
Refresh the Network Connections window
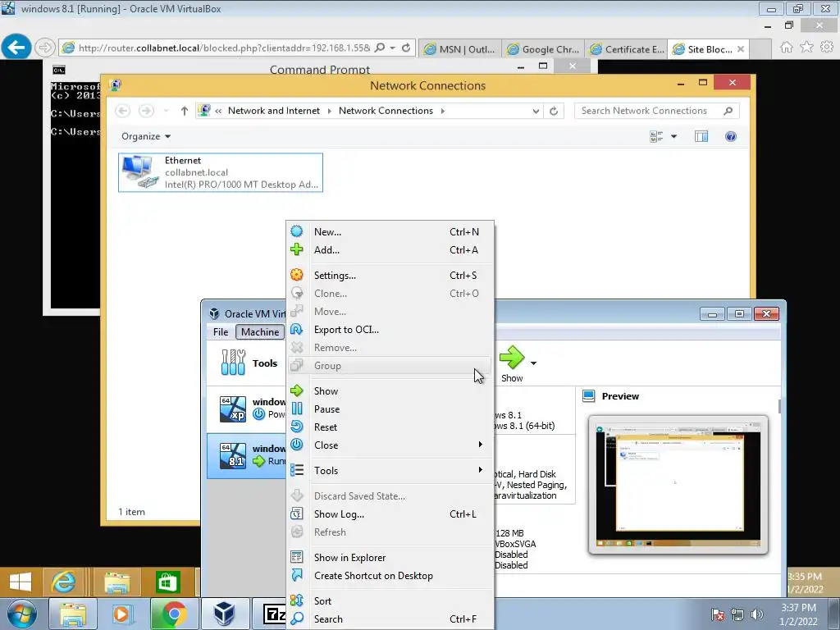(554, 111)
